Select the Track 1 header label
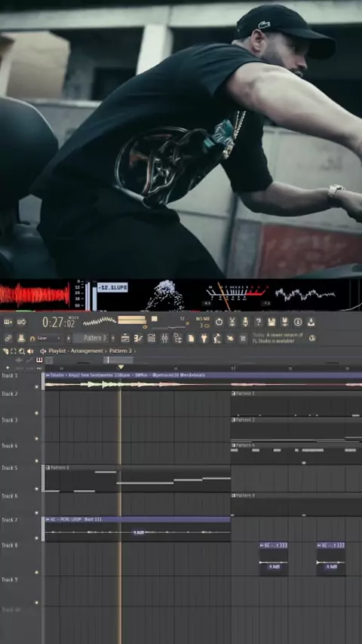This screenshot has width=362, height=644. pos(10,376)
